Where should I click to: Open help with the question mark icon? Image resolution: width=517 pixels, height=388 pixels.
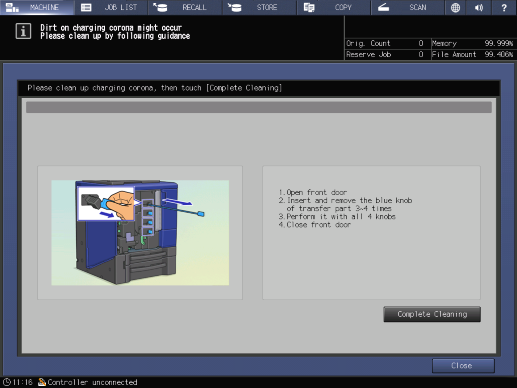(504, 7)
